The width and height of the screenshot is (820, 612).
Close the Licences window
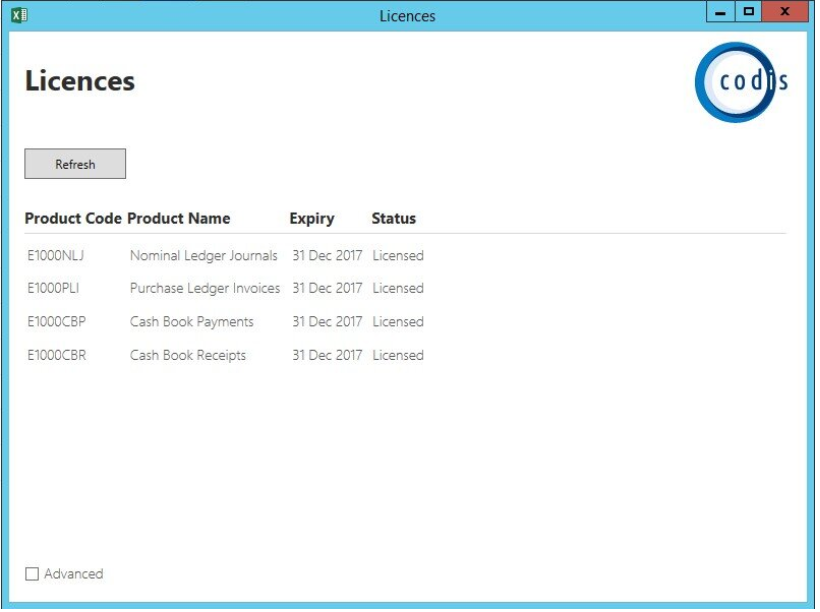[x=785, y=12]
